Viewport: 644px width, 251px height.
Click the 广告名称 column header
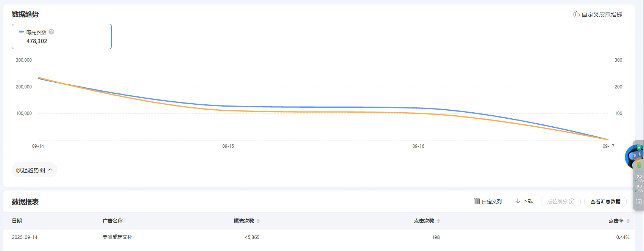pos(112,221)
